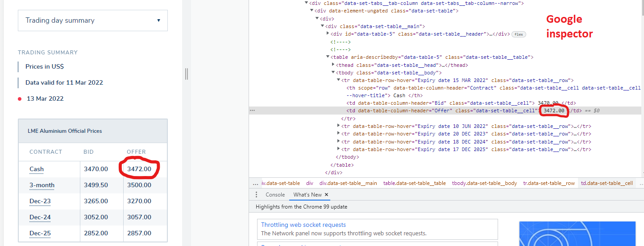
Task: Click the 3-month offer value 3500.00
Action: [139, 185]
